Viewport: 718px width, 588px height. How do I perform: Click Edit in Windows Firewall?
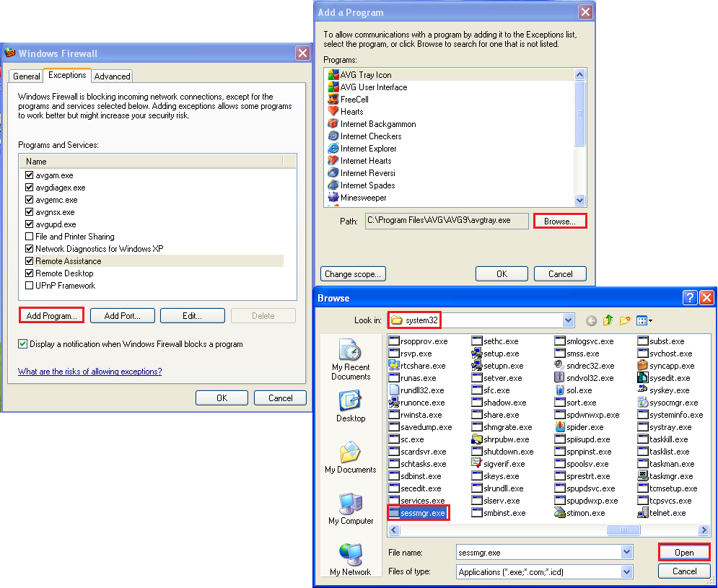click(193, 315)
